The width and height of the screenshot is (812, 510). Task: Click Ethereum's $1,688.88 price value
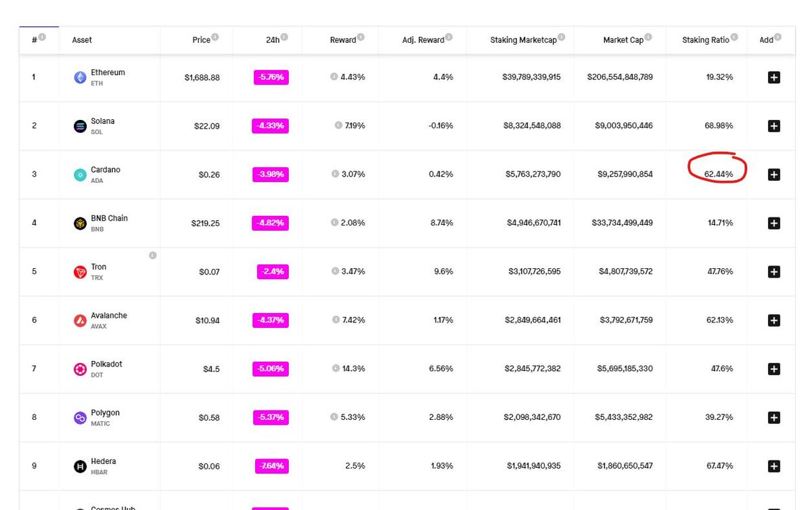click(202, 78)
